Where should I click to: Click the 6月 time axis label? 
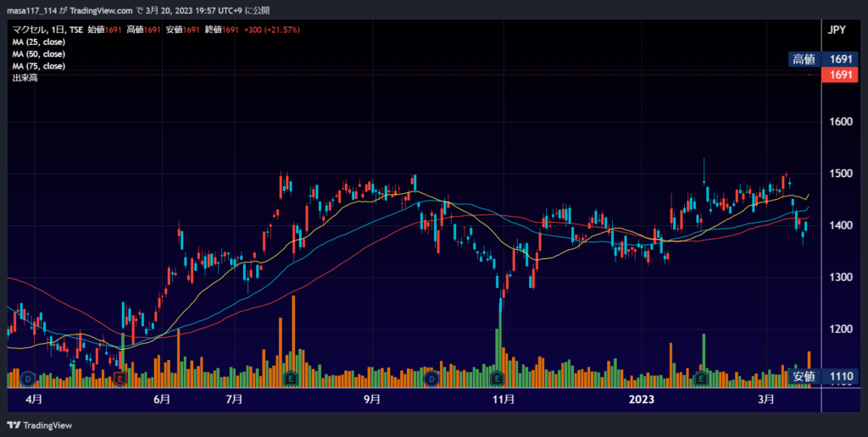[162, 400]
